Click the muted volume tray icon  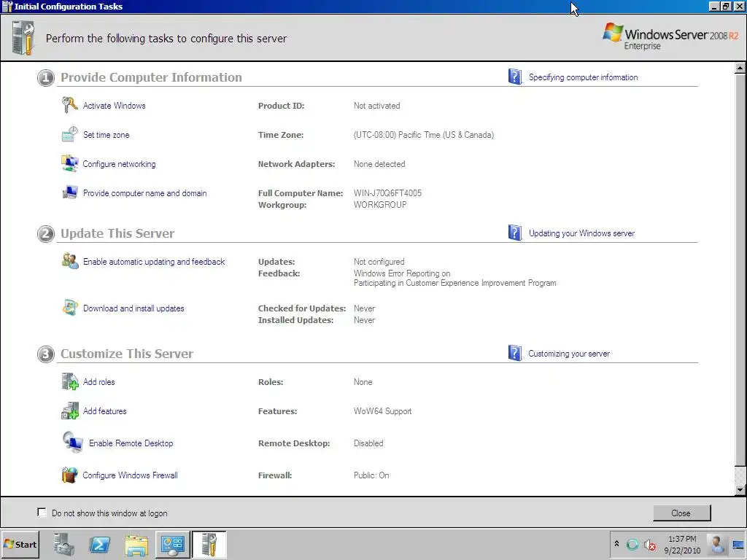point(650,545)
